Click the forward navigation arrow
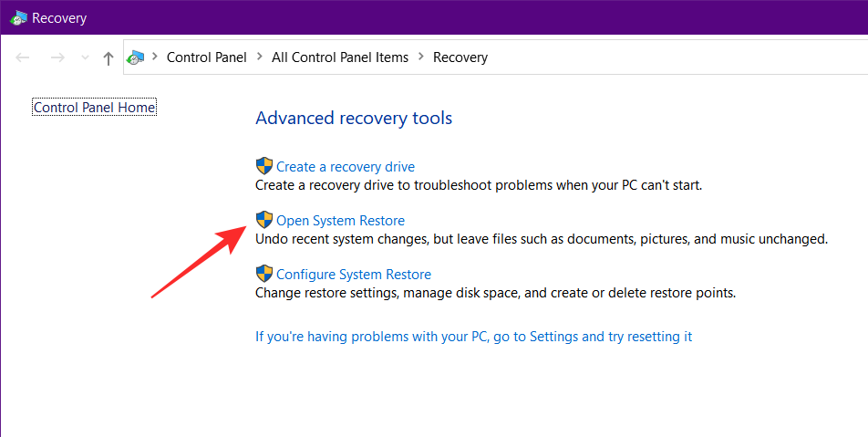Screen dimensions: 868x437 coord(57,57)
